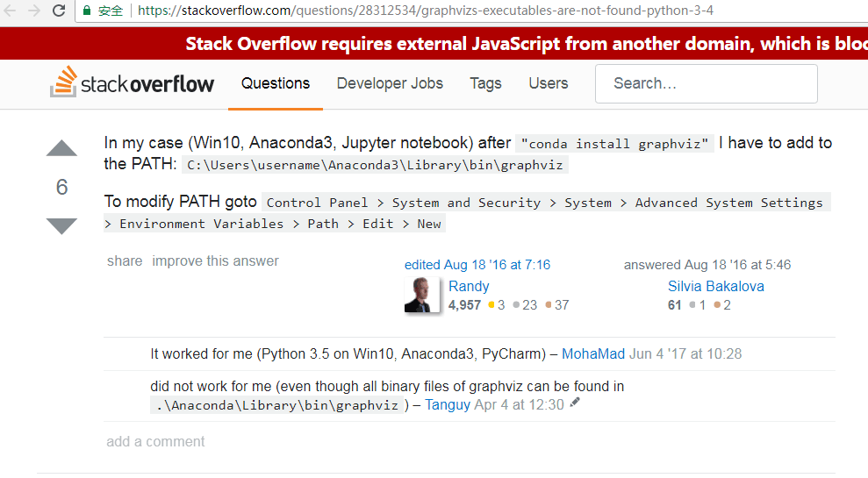Click add a comment
Screen dimensions: 868x478
pyautogui.click(x=155, y=441)
